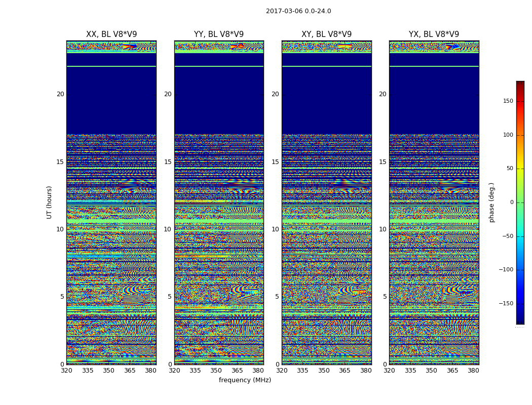Click the YY phase waterfall plot
532x405 pixels.
219,202
